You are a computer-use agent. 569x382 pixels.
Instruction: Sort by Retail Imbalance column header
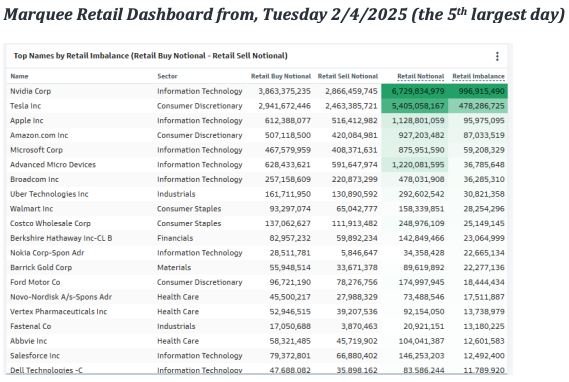coord(478,76)
